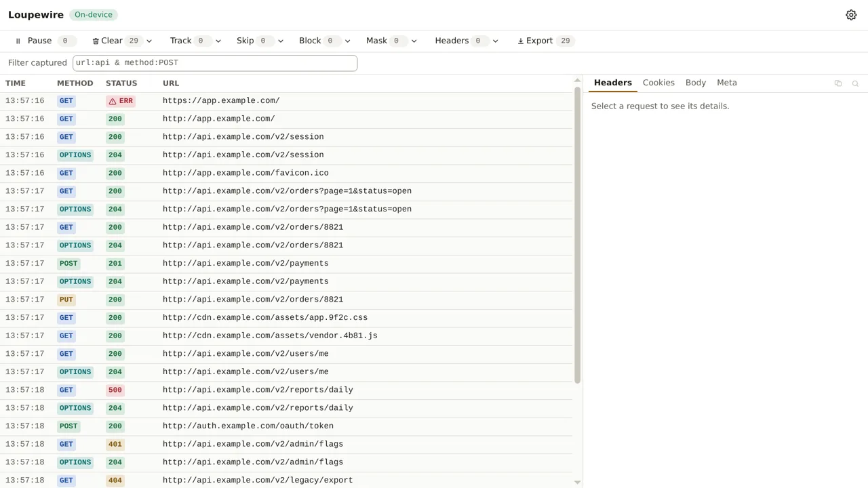This screenshot has height=488, width=868.
Task: Select the OPTIONS /v2/users/me request
Action: tap(286, 372)
